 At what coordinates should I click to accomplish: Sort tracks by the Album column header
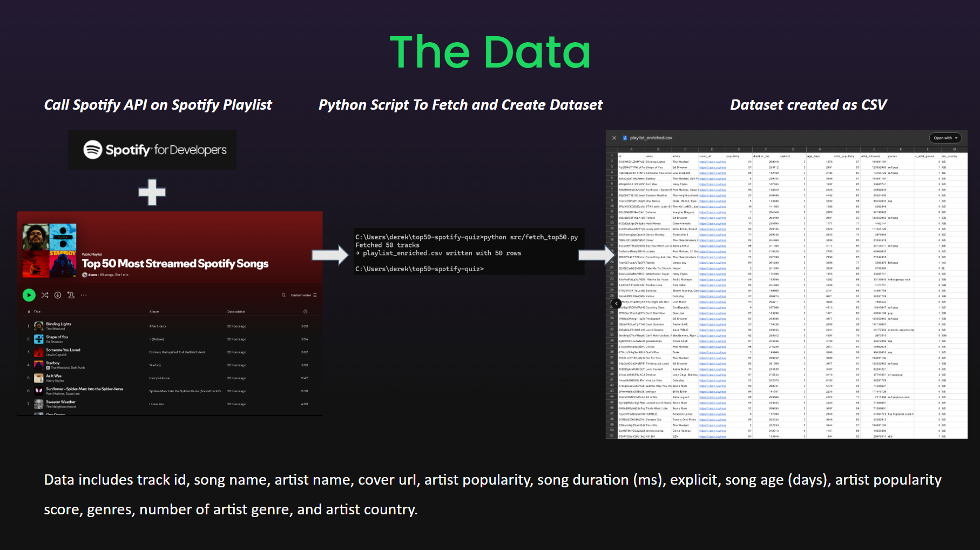154,311
